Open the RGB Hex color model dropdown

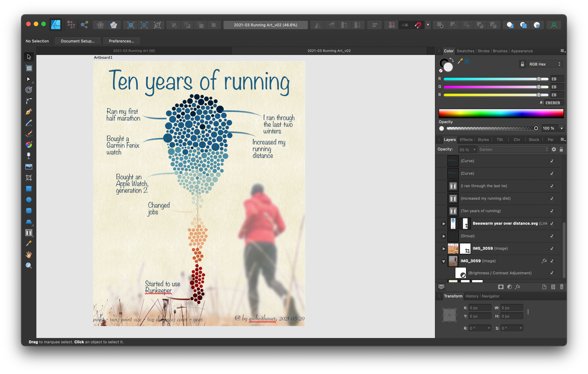click(545, 64)
